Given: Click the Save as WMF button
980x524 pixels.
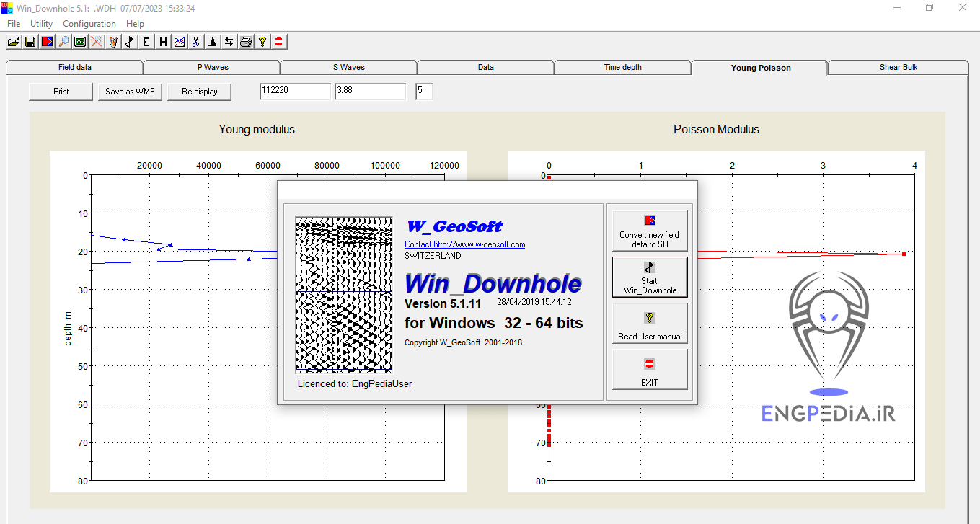Looking at the screenshot, I should click(x=130, y=91).
